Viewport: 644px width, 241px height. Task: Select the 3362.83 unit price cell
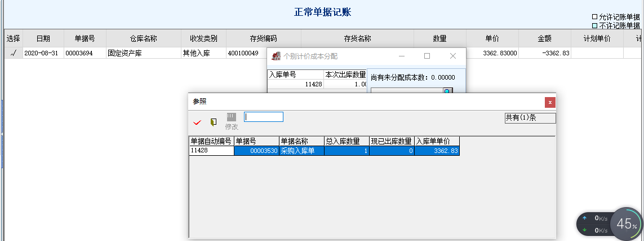(437, 151)
